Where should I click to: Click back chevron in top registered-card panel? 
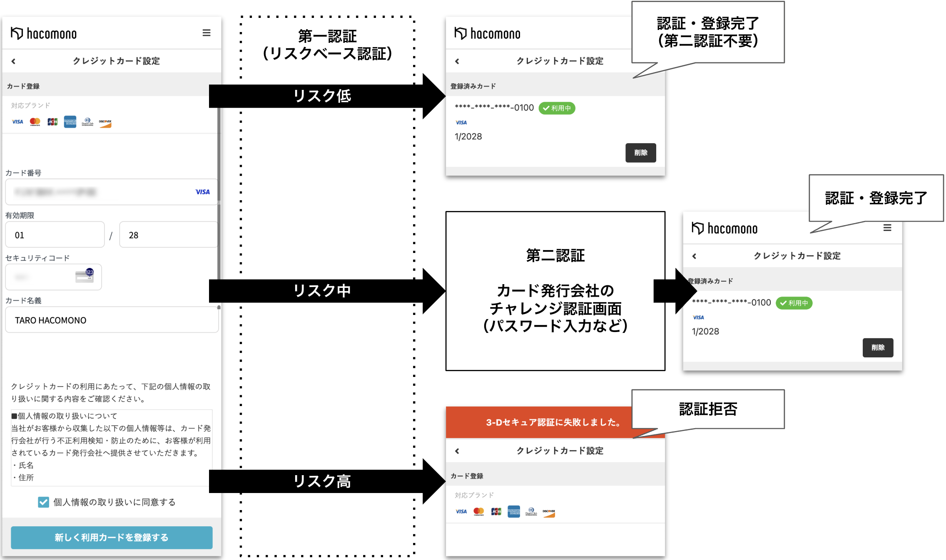pyautogui.click(x=457, y=61)
